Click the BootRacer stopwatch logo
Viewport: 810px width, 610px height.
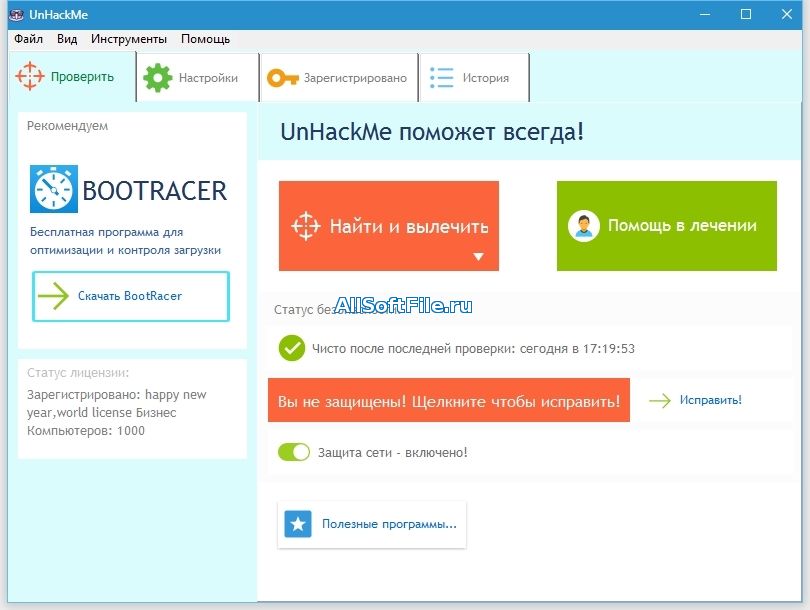pyautogui.click(x=54, y=189)
